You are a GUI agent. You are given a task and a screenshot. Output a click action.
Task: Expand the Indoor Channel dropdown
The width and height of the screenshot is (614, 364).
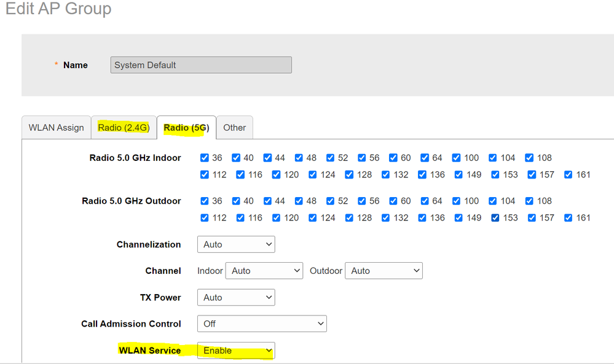pyautogui.click(x=264, y=271)
